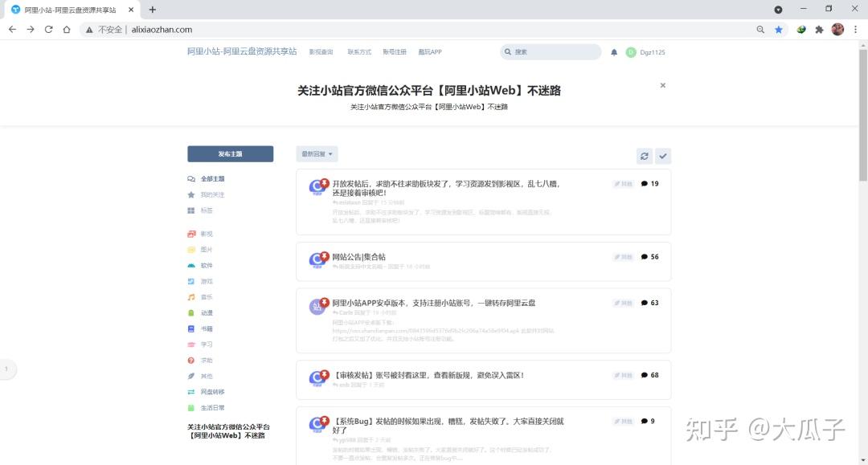
Task: Mark all discussions as read checkmark
Action: [662, 156]
